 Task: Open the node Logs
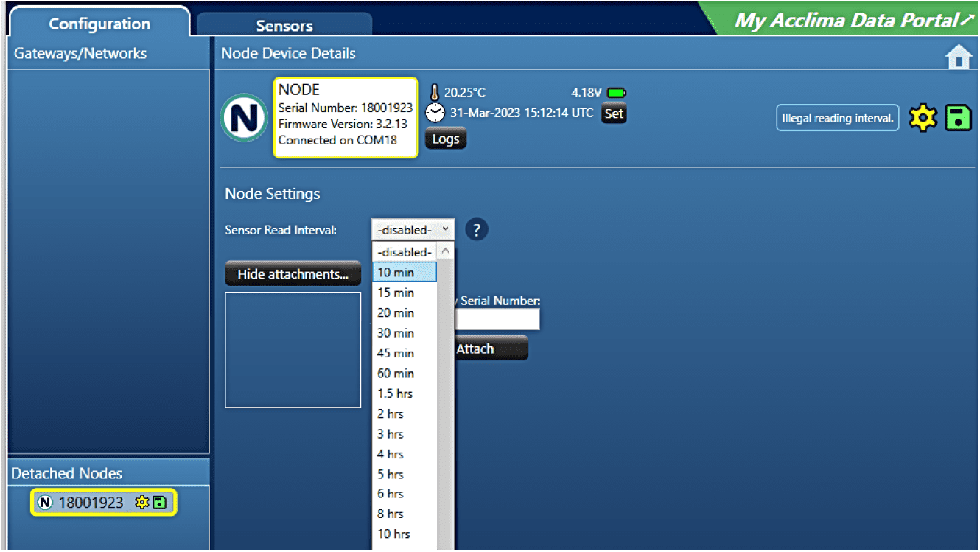coord(445,138)
